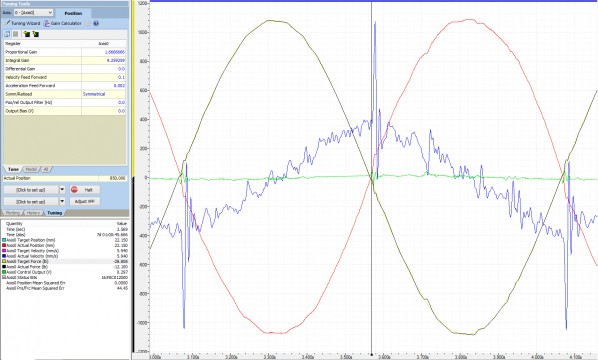This screenshot has height=360, width=598.
Task: Click the Register column header
Action: pyautogui.click(x=42, y=43)
